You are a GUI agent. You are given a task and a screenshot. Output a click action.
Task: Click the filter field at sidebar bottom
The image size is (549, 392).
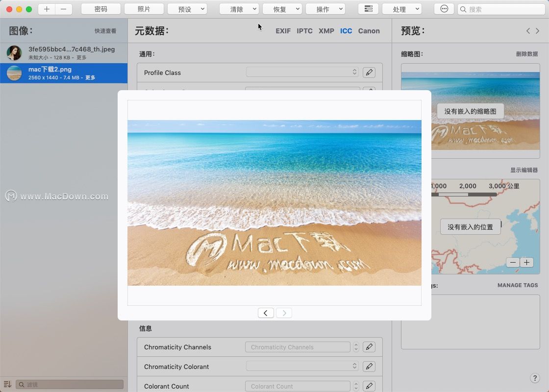pos(70,384)
